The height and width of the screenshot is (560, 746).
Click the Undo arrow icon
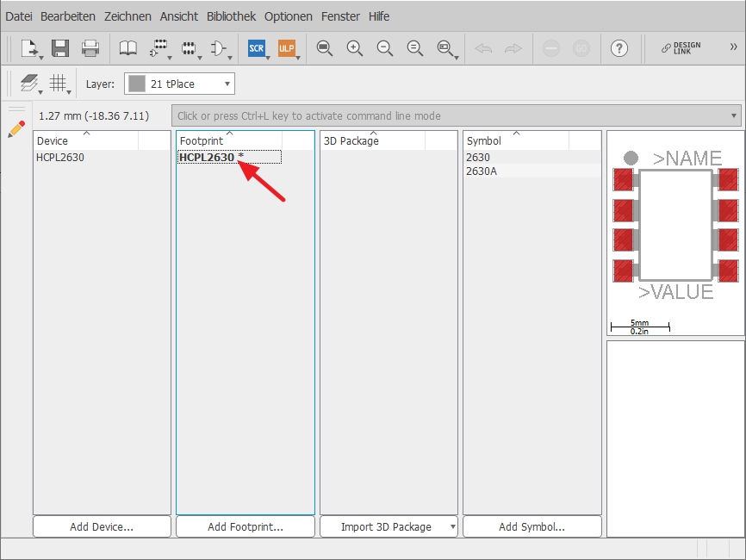(x=483, y=48)
